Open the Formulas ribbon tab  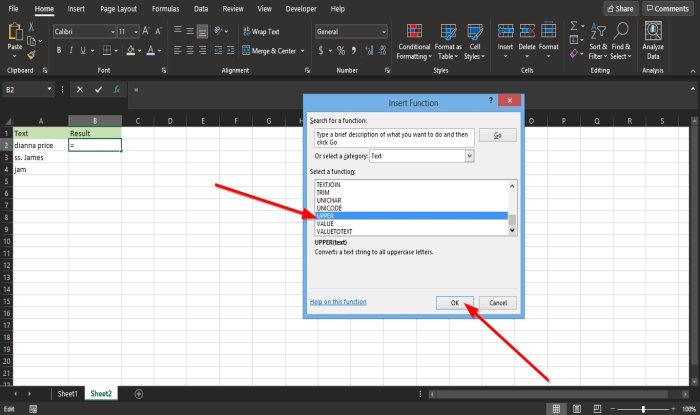pyautogui.click(x=166, y=9)
